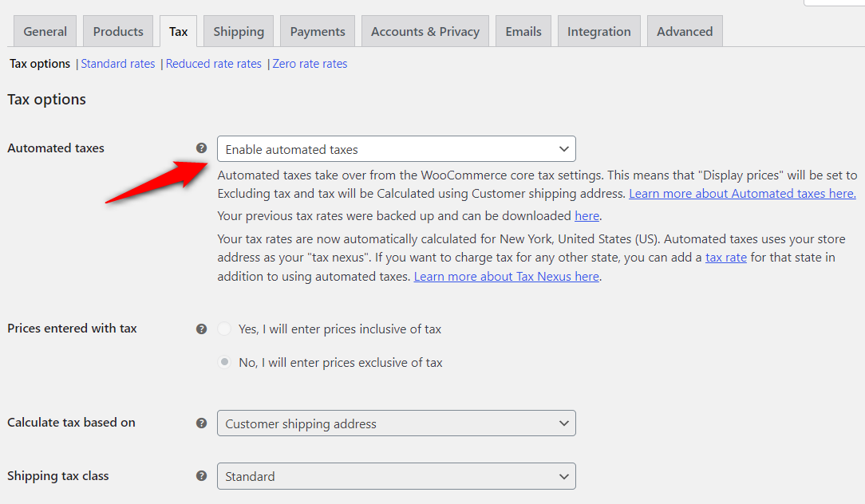Expand the Calculate tax based on dropdown
The width and height of the screenshot is (865, 504).
point(396,423)
